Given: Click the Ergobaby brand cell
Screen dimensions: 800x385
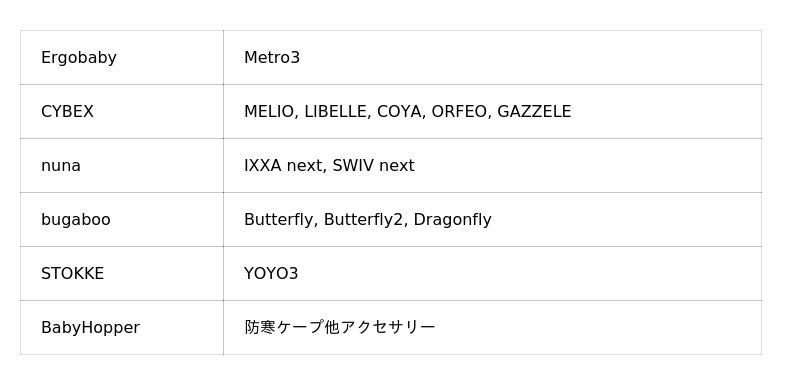Looking at the screenshot, I should tap(121, 58).
